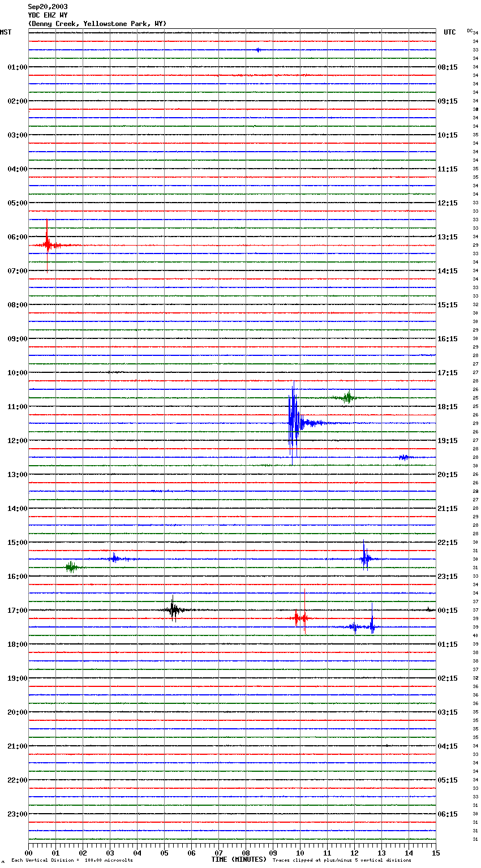Select minute 00 on the bottom axis
The width and height of the screenshot is (481, 868).
(28, 853)
